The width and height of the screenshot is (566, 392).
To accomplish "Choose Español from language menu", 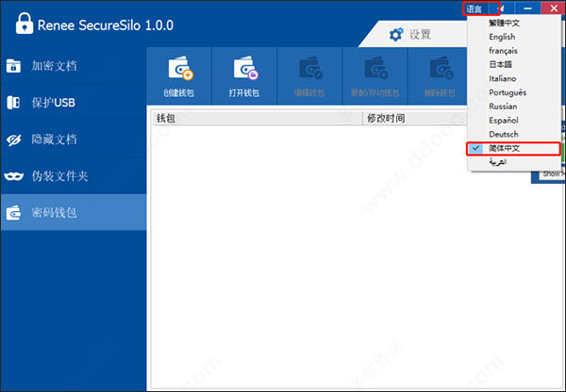I will (514, 121).
